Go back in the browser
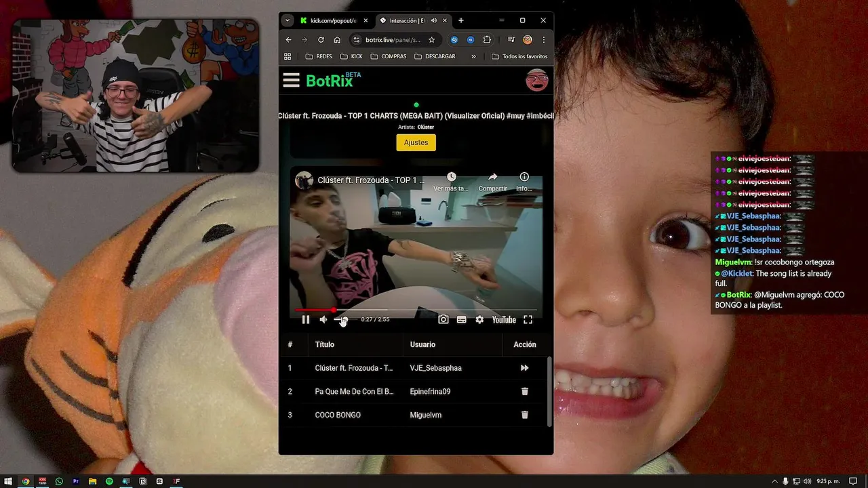 coord(288,40)
